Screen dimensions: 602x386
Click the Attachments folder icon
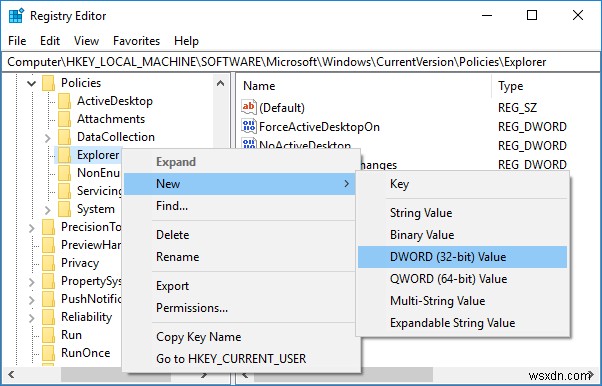64,119
